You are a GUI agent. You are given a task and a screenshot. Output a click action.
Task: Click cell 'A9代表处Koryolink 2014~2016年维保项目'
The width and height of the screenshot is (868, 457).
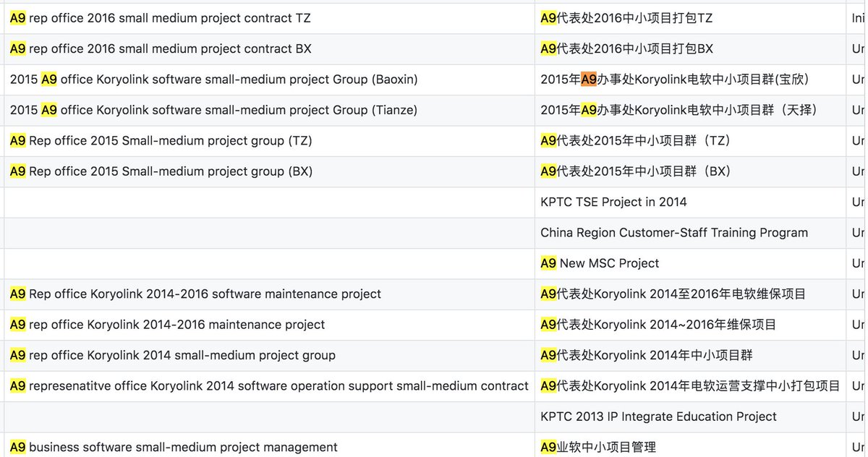click(x=691, y=325)
